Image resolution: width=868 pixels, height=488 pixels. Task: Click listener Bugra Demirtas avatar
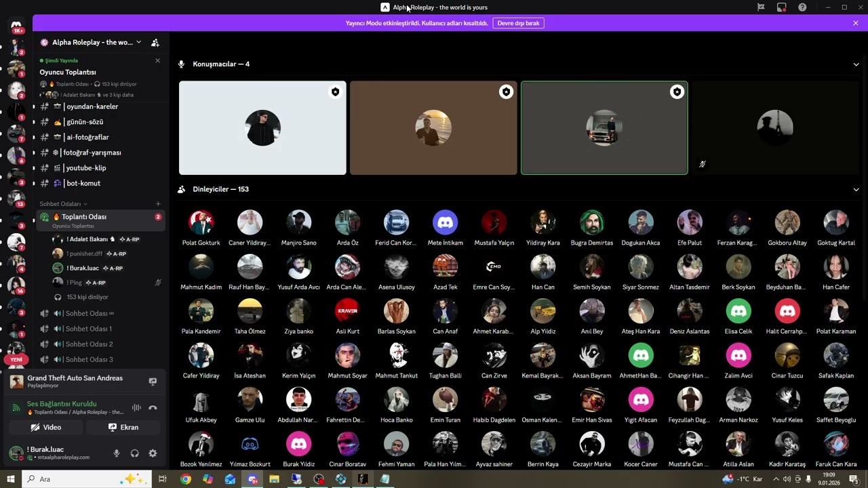591,222
